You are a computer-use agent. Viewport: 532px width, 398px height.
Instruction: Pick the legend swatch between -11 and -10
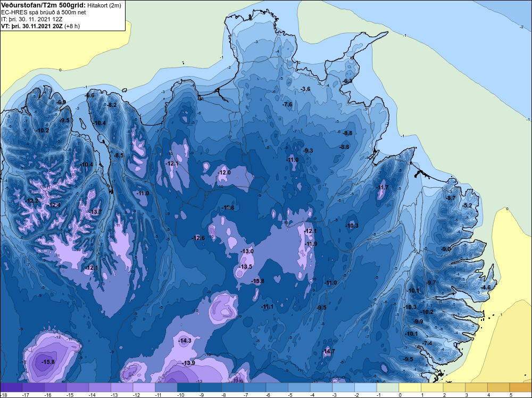(x=166, y=387)
